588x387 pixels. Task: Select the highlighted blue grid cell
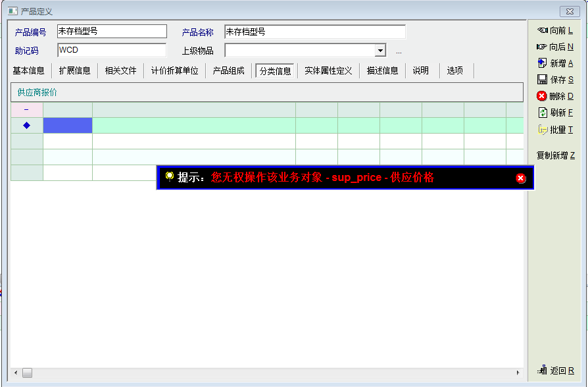pos(68,126)
